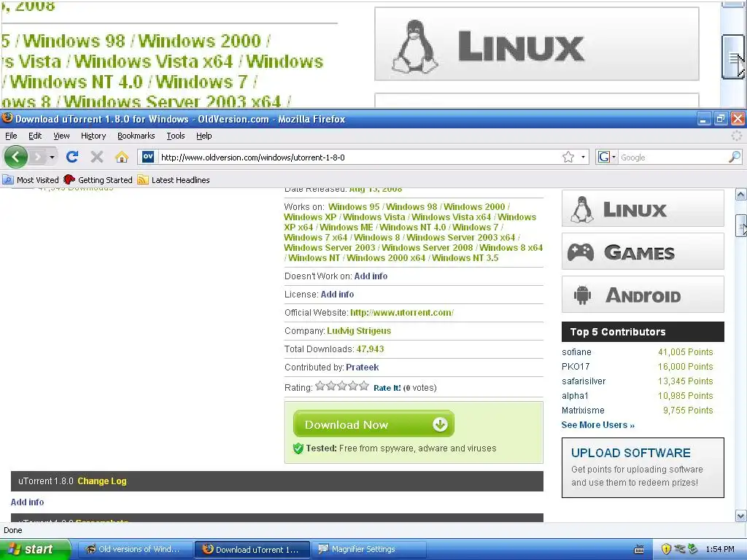Viewport: 747px width, 560px height.
Task: Click the system clock showing 1:54 PM
Action: (720, 549)
